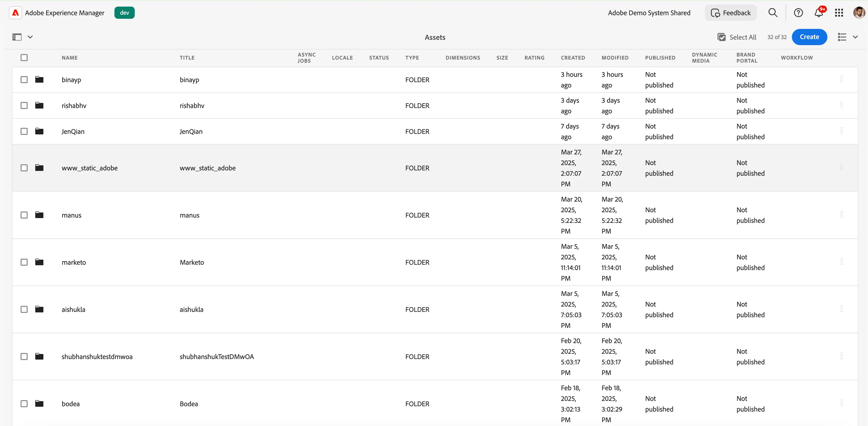Check the shubhanshuktestdmwoa row checkbox
The height and width of the screenshot is (426, 868).
tap(24, 356)
